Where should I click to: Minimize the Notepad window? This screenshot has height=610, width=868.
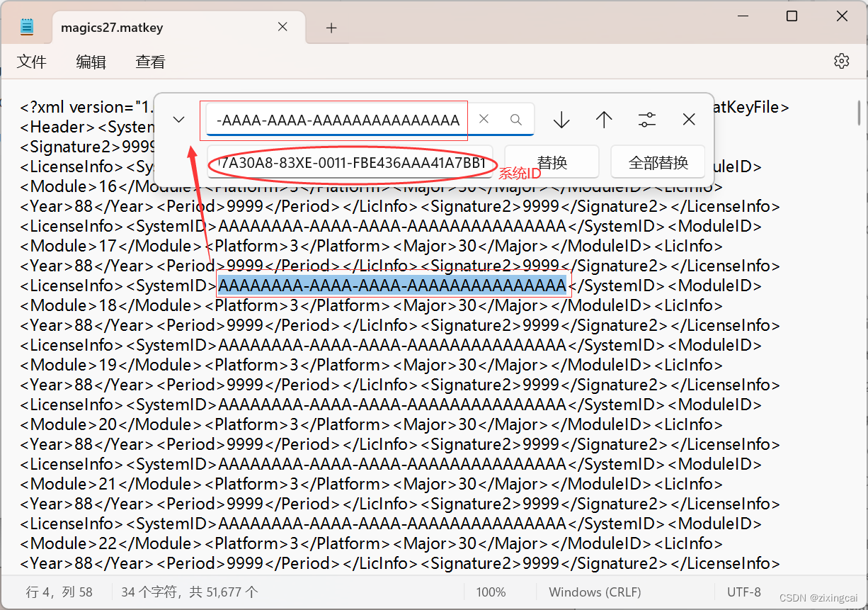[743, 16]
